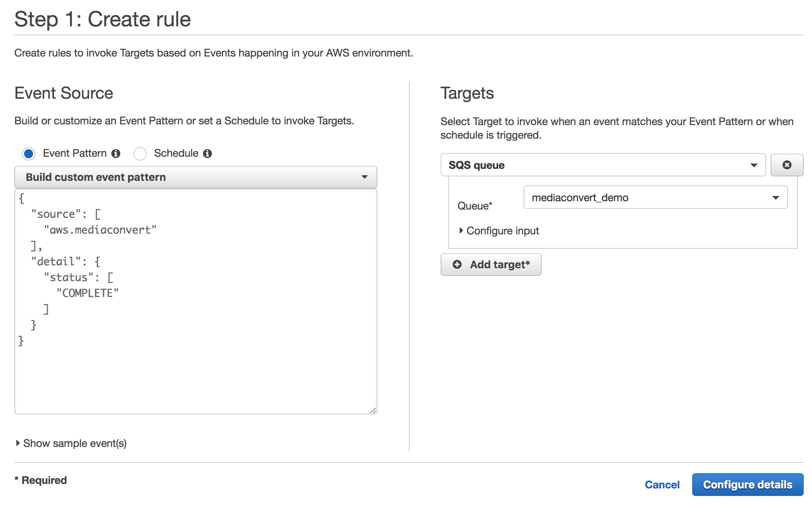Select the Event Pattern radio button
This screenshot has height=505, width=812.
point(29,154)
